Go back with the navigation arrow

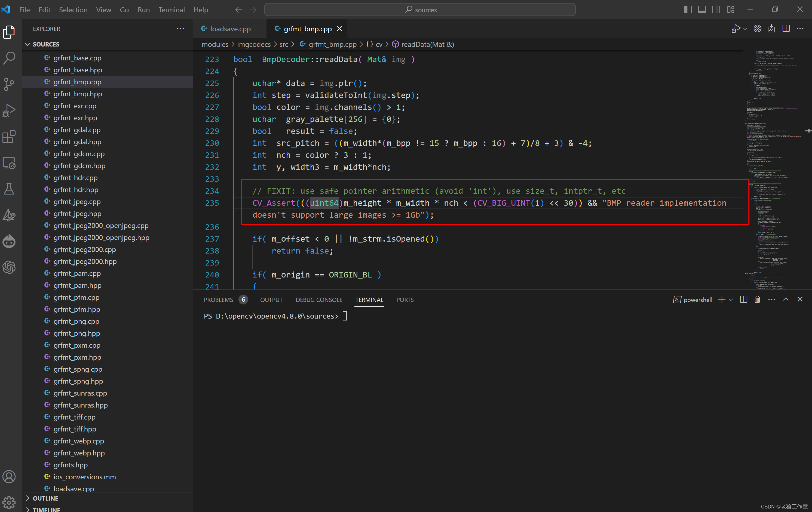tap(239, 10)
